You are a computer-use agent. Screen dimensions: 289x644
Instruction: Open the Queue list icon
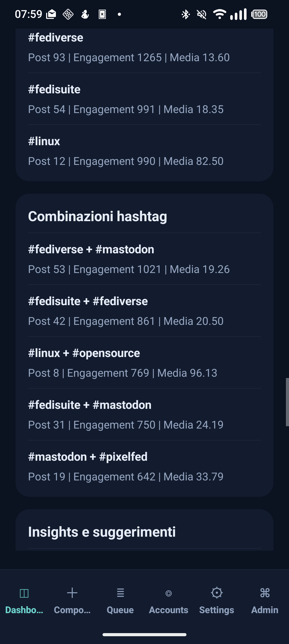[120, 593]
